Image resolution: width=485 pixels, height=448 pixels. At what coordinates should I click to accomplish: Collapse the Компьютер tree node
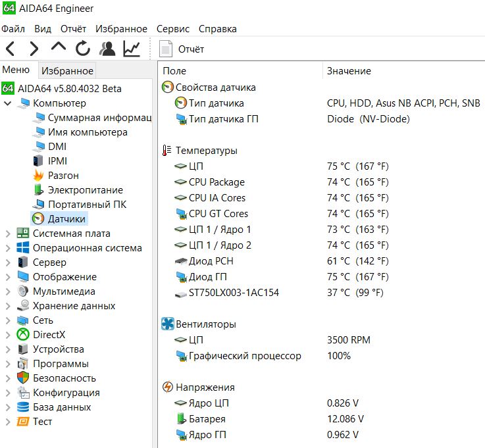pyautogui.click(x=8, y=103)
